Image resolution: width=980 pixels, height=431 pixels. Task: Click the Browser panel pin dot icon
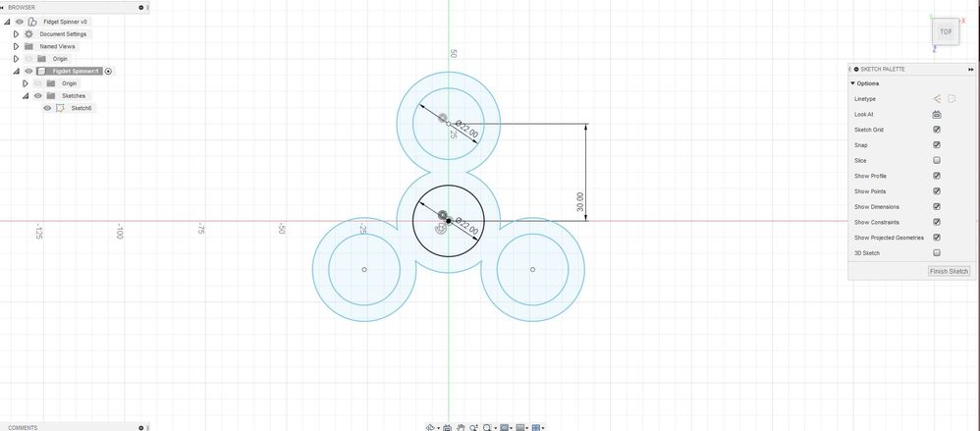point(141,7)
